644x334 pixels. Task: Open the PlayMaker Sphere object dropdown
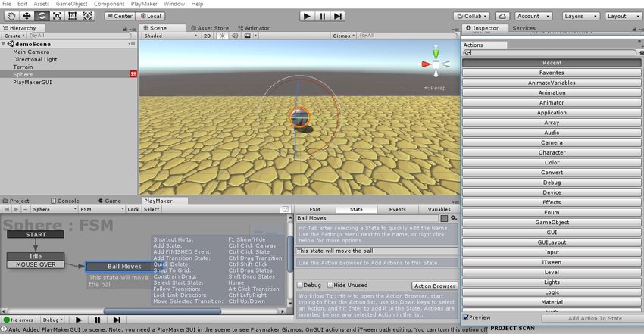(x=55, y=209)
